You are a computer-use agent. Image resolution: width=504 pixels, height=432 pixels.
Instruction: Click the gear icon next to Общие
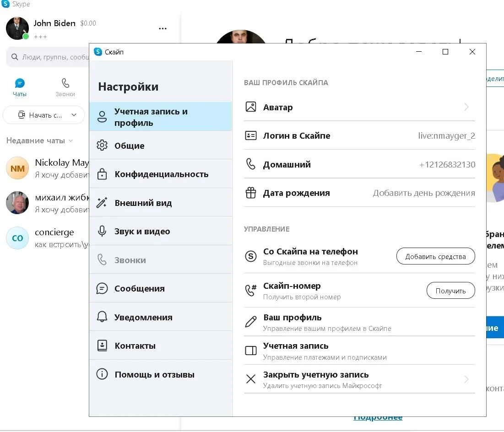coord(102,145)
